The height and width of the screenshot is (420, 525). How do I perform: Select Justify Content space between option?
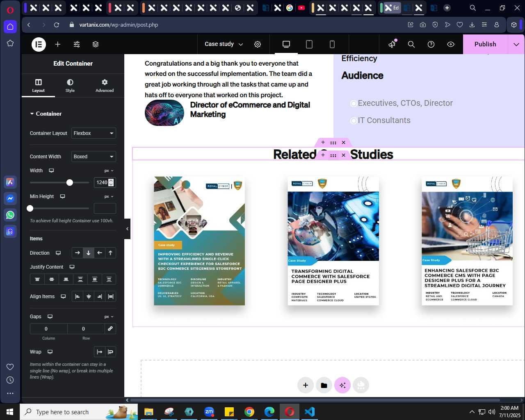(x=80, y=279)
